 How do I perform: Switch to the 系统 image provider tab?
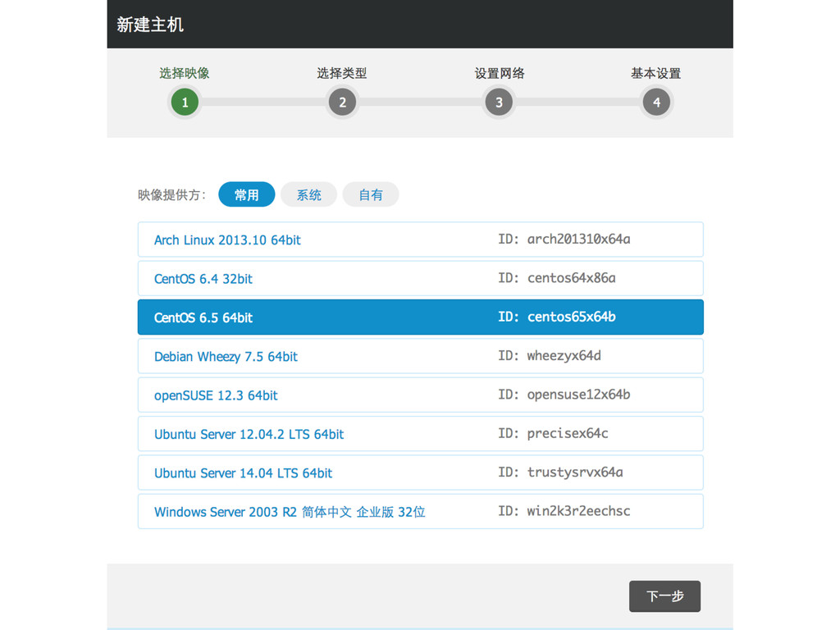tap(308, 194)
